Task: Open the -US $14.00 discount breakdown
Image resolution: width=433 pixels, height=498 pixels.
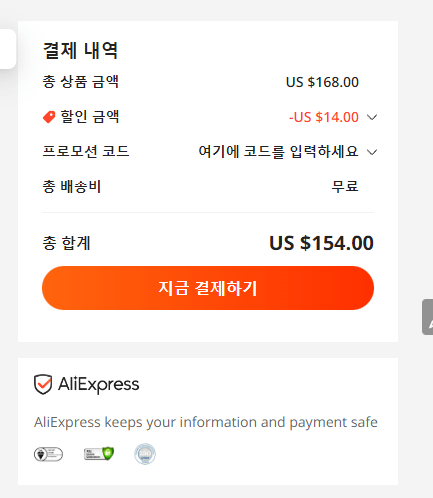Action: (x=324, y=117)
